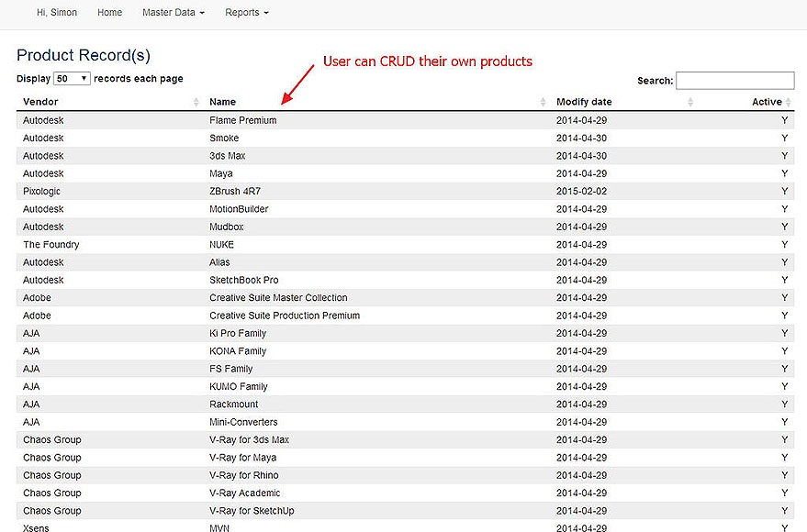Sort the table by Modify date column
The width and height of the screenshot is (807, 532).
pos(690,102)
